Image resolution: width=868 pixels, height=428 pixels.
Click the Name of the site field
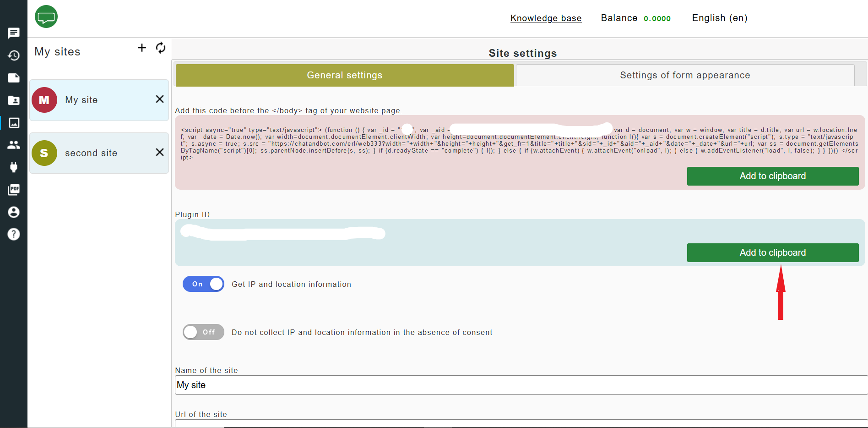click(x=520, y=385)
